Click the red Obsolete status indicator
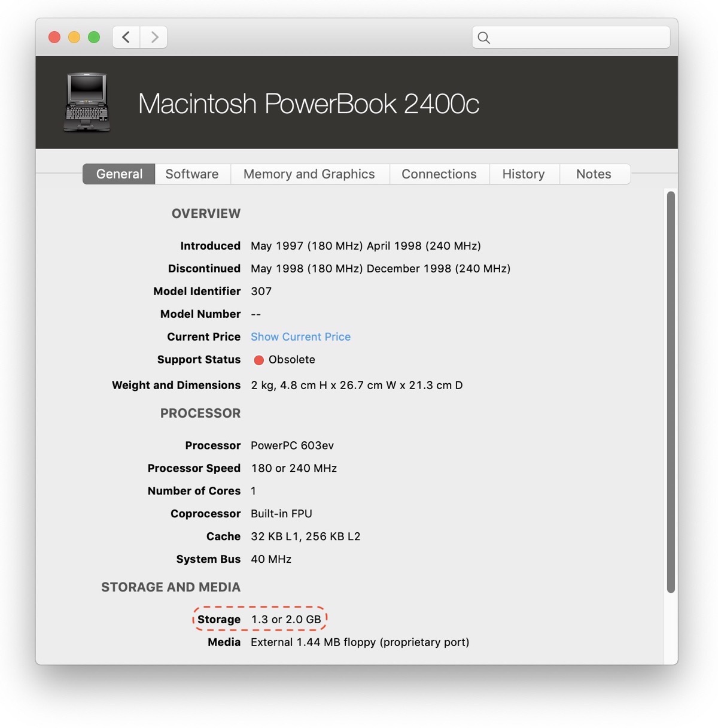Image resolution: width=718 pixels, height=728 pixels. pos(258,360)
